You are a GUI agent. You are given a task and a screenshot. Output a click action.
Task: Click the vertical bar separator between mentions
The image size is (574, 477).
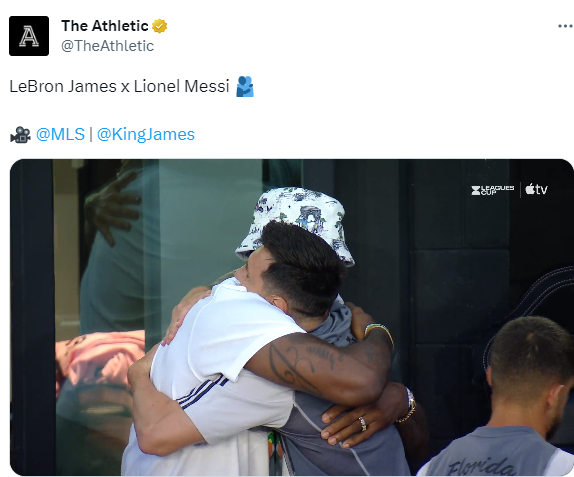coord(91,134)
